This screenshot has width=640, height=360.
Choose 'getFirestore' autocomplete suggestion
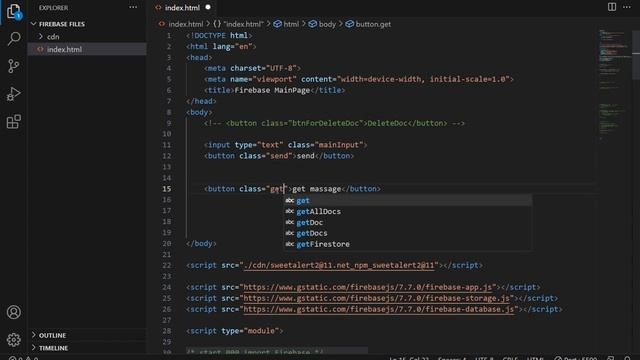click(x=408, y=244)
